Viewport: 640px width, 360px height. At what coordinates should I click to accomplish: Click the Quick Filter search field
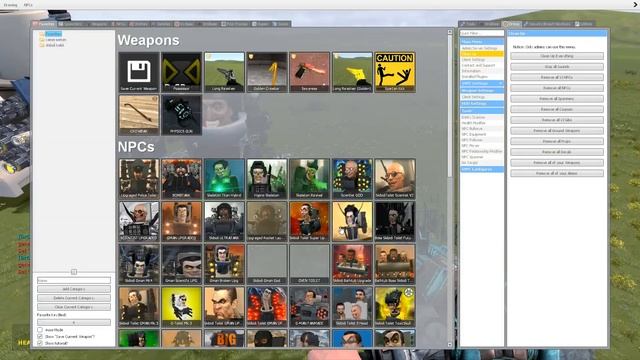(x=482, y=33)
